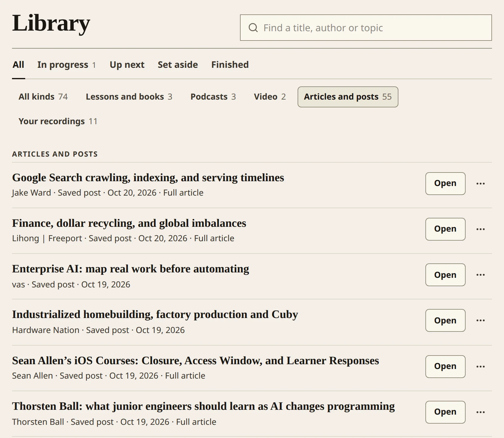Click the 'vas · Saved post · Oct 19, 2026' line
The height and width of the screenshot is (438, 504).
coord(71,285)
